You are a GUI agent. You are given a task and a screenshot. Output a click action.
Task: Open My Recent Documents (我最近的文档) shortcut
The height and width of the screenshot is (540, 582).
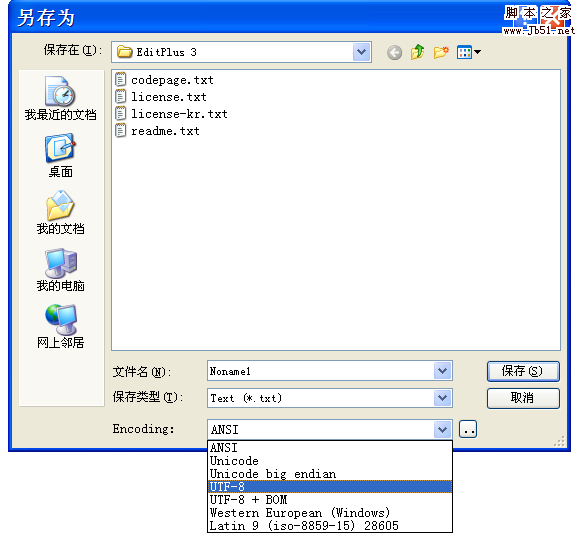click(x=61, y=98)
